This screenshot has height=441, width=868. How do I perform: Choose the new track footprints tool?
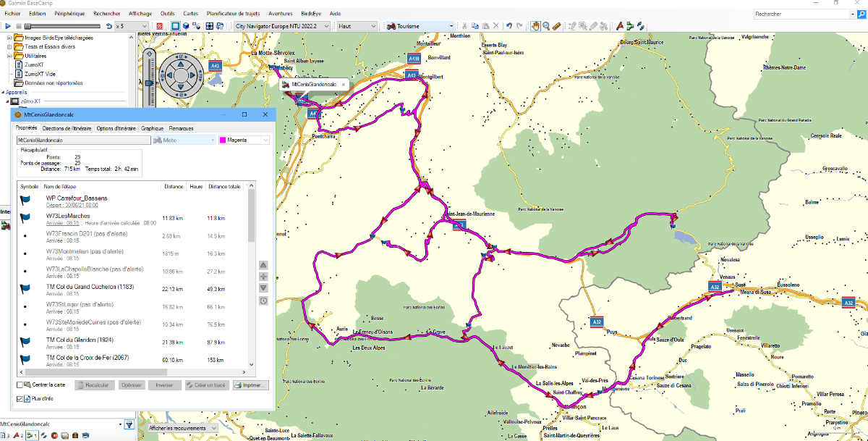point(641,25)
